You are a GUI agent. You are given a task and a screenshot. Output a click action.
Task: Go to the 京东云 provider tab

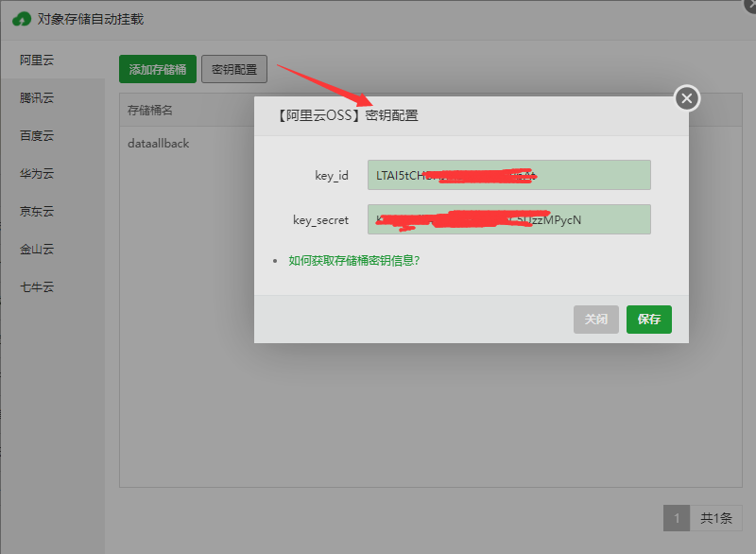(x=52, y=211)
